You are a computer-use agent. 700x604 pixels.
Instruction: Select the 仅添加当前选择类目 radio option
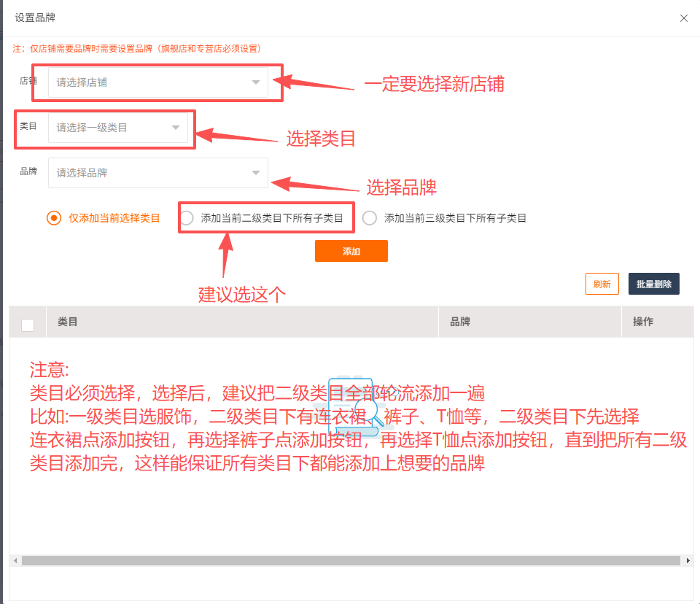pyautogui.click(x=53, y=218)
